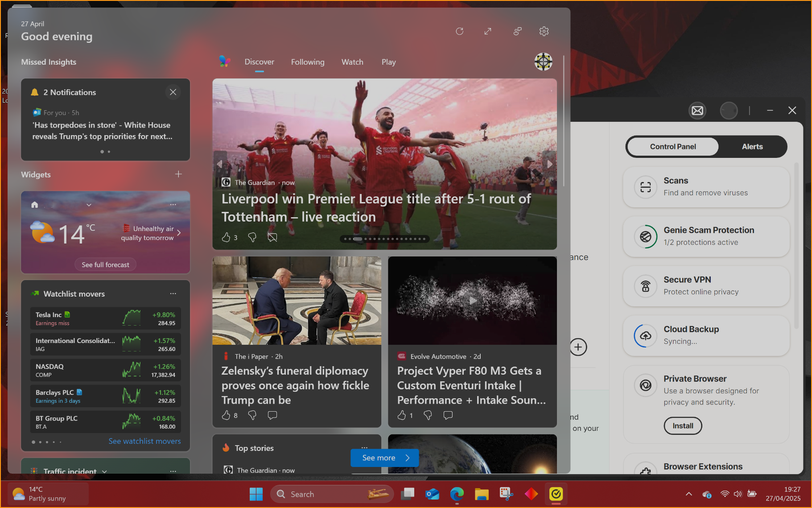
Task: Dislike the Liverpool headline story
Action: [x=252, y=237]
